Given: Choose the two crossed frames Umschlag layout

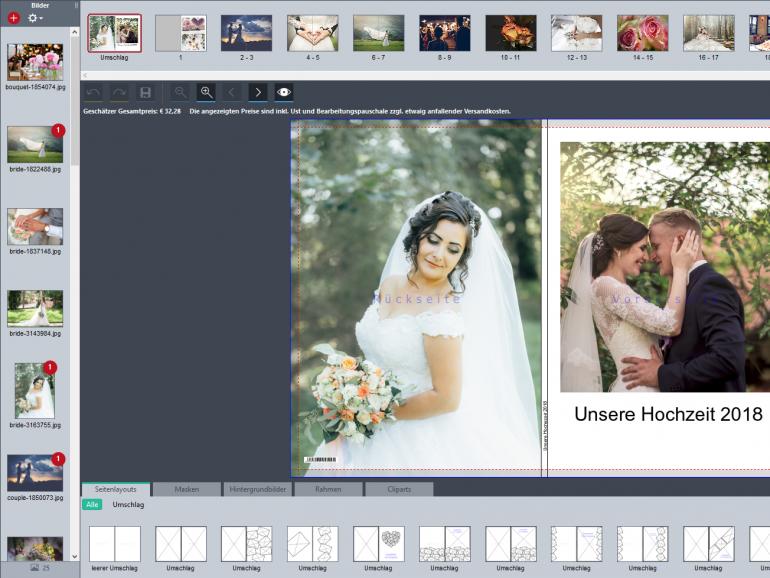Looking at the screenshot, I should click(x=181, y=544).
